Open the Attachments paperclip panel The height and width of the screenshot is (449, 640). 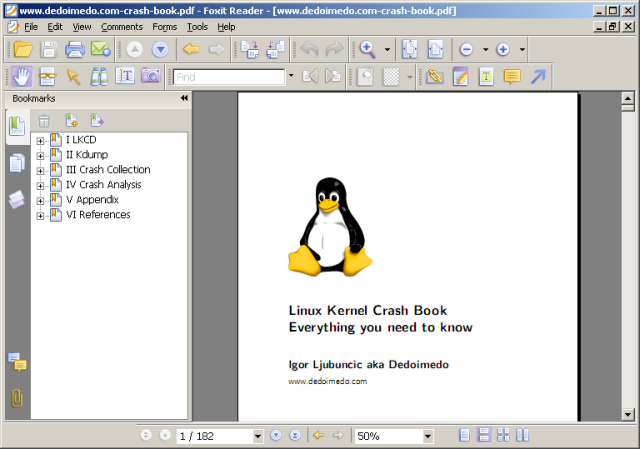pyautogui.click(x=17, y=398)
